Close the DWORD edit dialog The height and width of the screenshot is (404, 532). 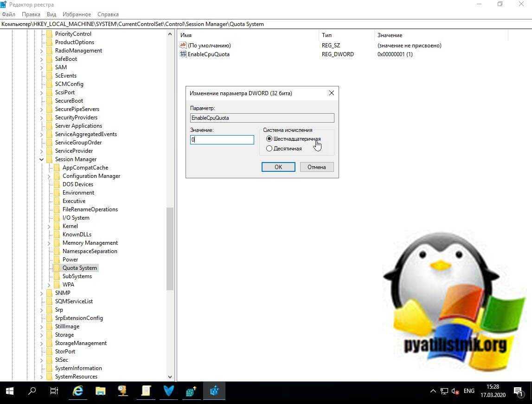[332, 93]
